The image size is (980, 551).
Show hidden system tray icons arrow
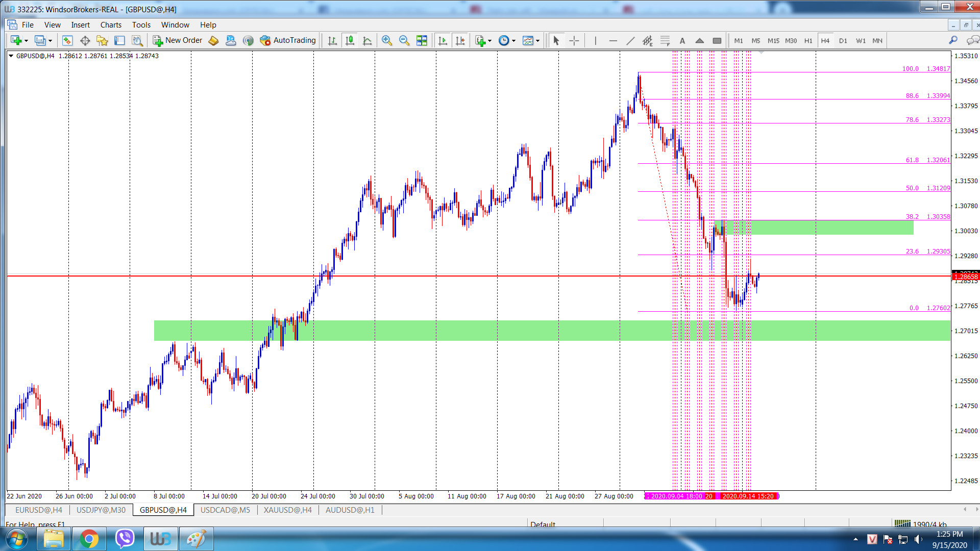click(855, 539)
